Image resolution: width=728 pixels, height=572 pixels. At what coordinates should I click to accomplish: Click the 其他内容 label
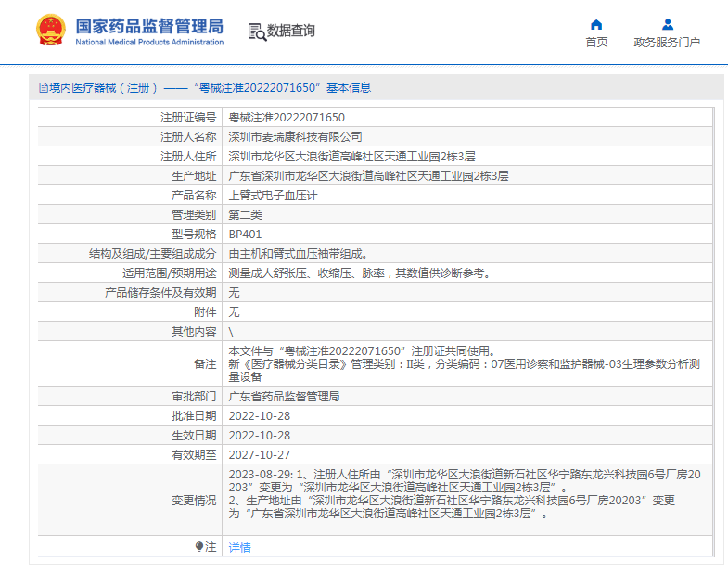tap(194, 332)
